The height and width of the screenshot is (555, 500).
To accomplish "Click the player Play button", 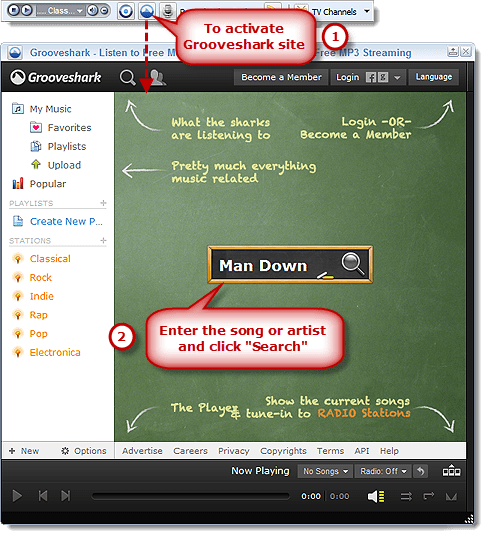I will tap(17, 496).
